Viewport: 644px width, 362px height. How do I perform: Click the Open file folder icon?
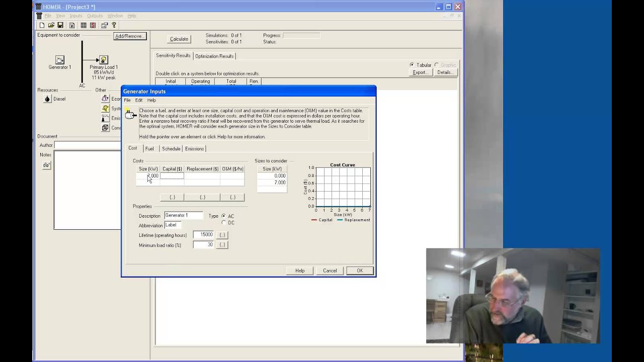(x=51, y=25)
